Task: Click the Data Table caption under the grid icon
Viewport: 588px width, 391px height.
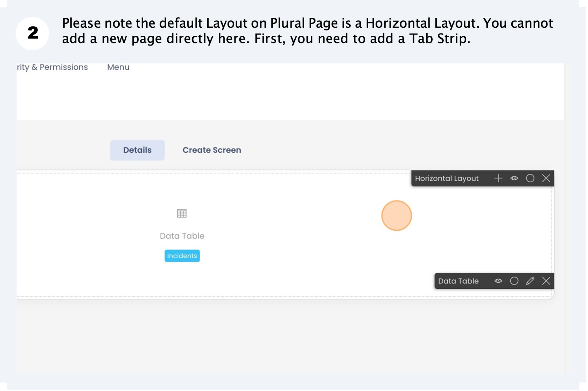Action: 182,236
